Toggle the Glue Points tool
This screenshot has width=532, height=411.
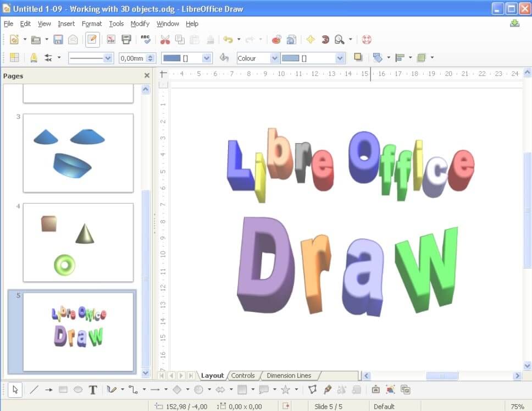pos(327,390)
